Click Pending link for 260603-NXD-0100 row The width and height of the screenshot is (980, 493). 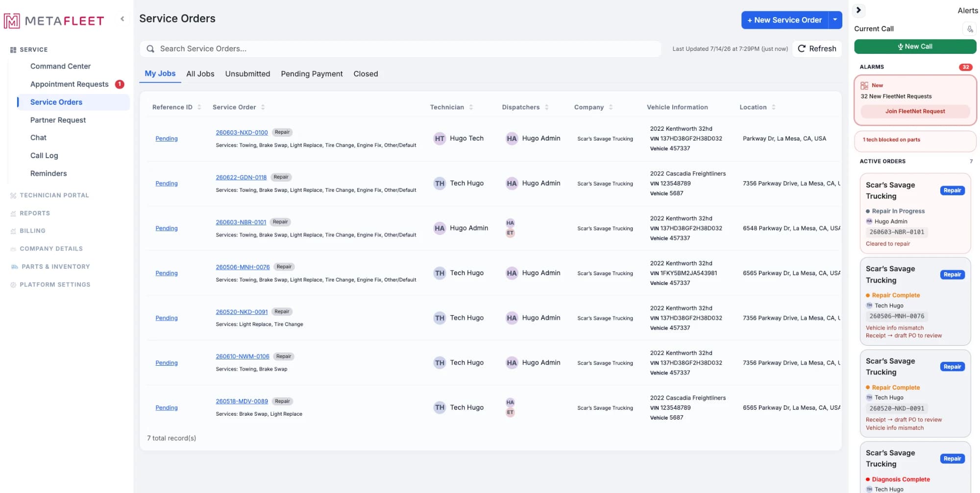[x=167, y=139]
